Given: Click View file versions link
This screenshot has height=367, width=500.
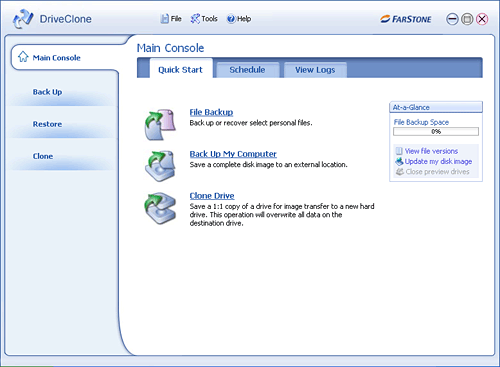Looking at the screenshot, I should click(x=431, y=151).
